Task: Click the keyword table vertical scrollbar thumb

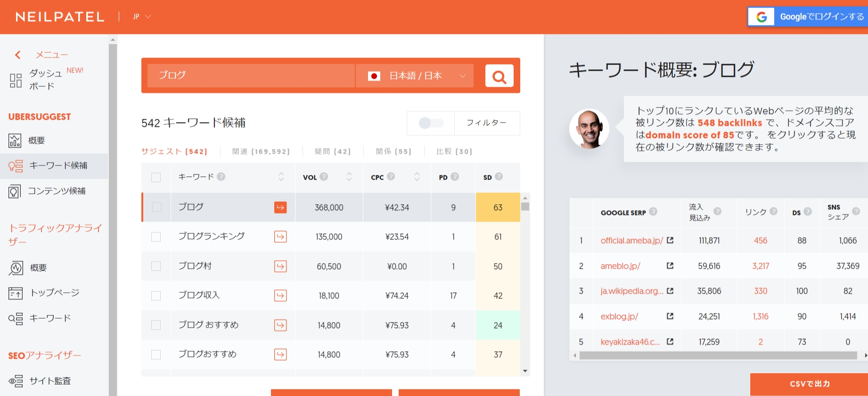Action: point(525,206)
